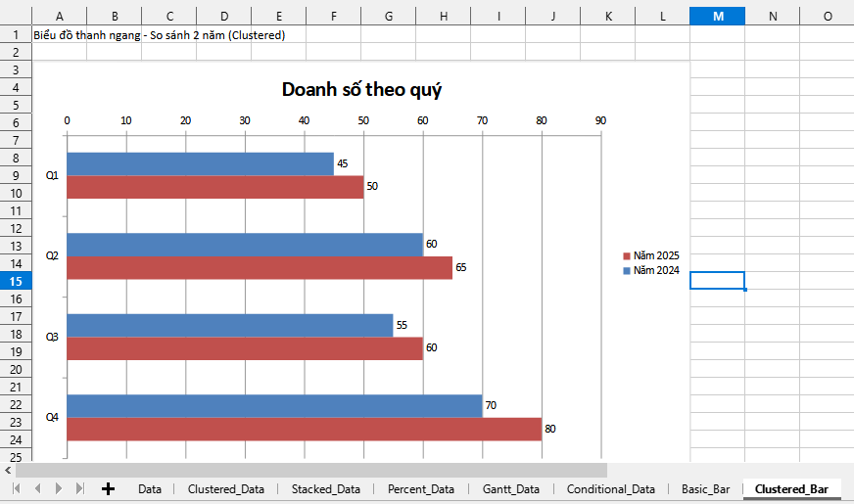Click the Q2 category axis label

(52, 255)
